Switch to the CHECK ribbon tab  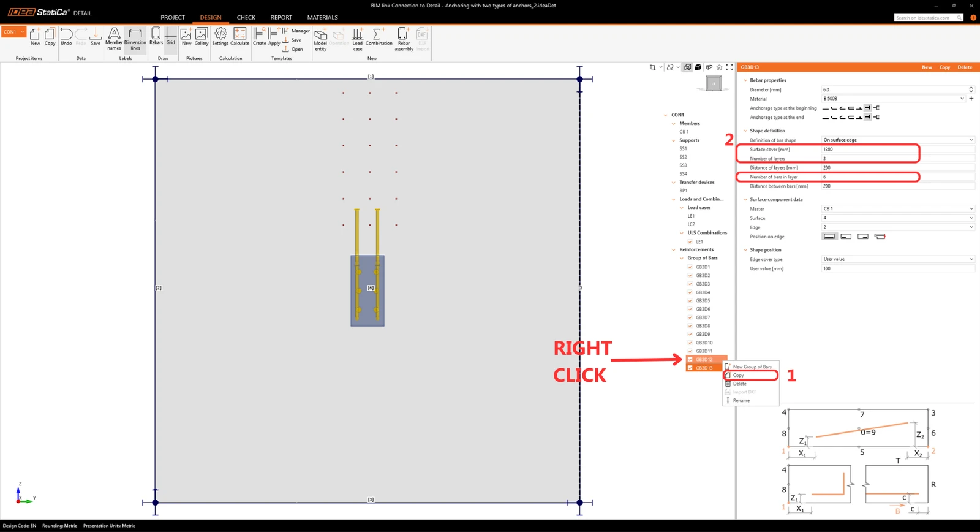[246, 17]
